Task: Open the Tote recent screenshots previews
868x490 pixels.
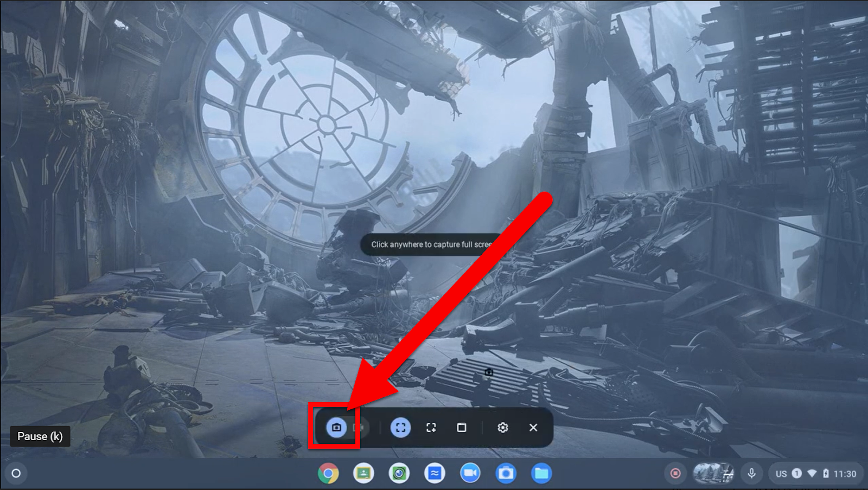Action: point(713,473)
